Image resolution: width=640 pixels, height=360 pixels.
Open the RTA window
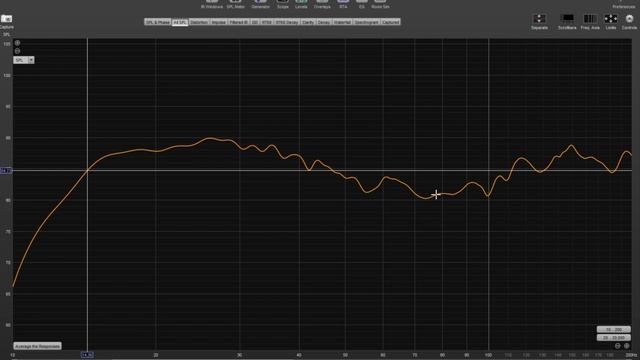pyautogui.click(x=343, y=4)
